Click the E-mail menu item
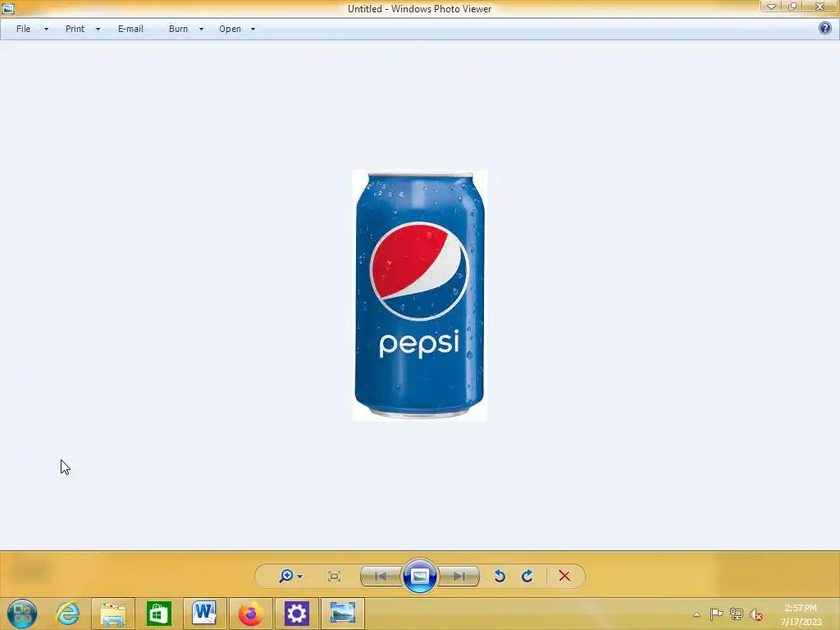 coord(130,29)
